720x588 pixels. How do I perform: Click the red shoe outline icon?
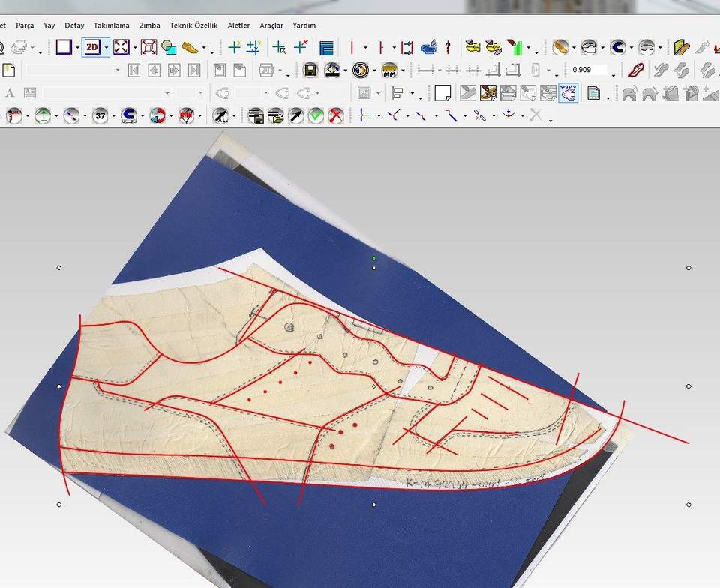[x=635, y=70]
